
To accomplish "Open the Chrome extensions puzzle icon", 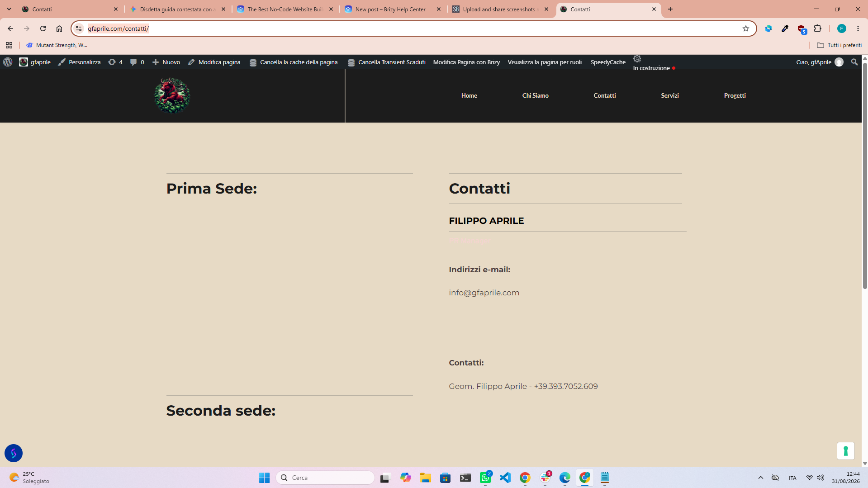I will 817,28.
